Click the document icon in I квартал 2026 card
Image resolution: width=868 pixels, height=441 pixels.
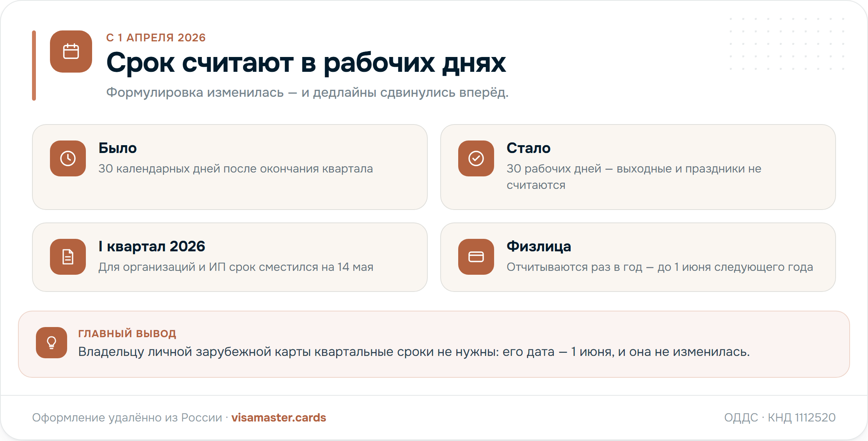click(68, 257)
